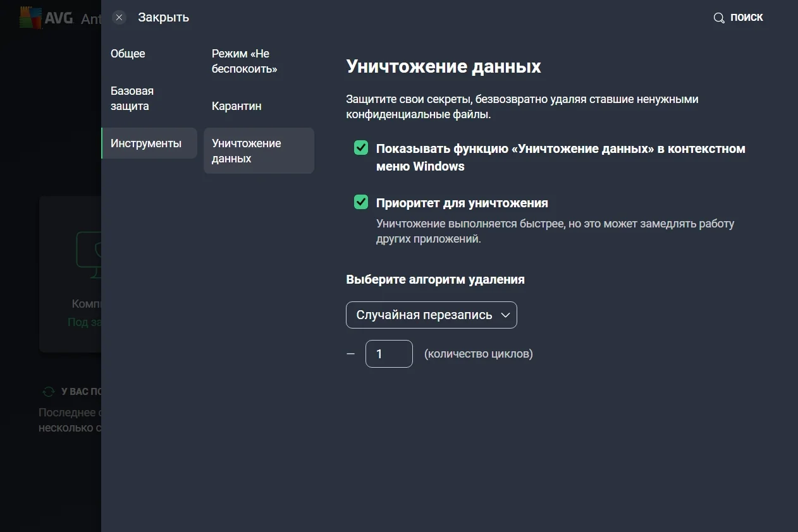This screenshot has height=532, width=798.
Task: Go to the Карантин settings page
Action: tap(236, 106)
